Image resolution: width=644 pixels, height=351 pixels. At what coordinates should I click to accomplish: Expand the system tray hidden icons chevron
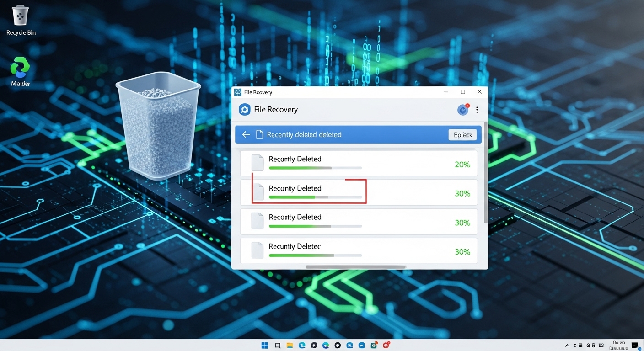(568, 346)
